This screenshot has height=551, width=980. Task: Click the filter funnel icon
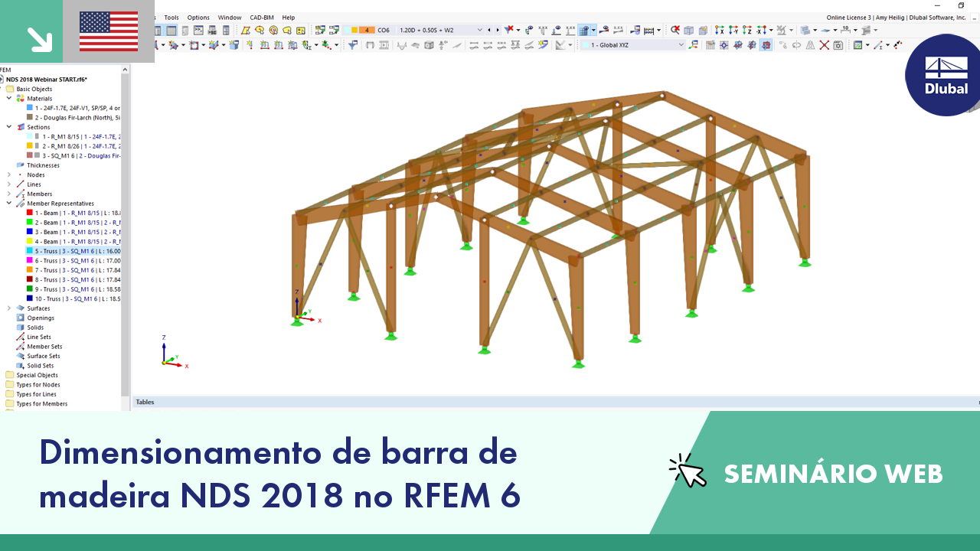point(353,45)
